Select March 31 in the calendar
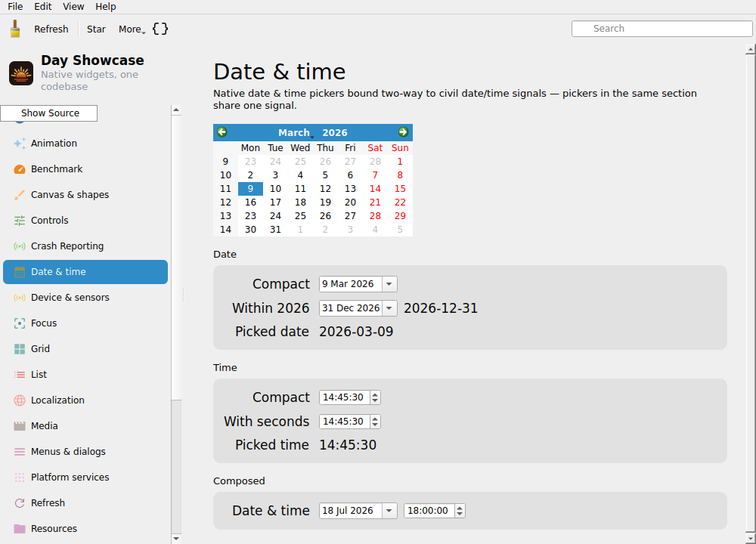The image size is (756, 544). [275, 230]
